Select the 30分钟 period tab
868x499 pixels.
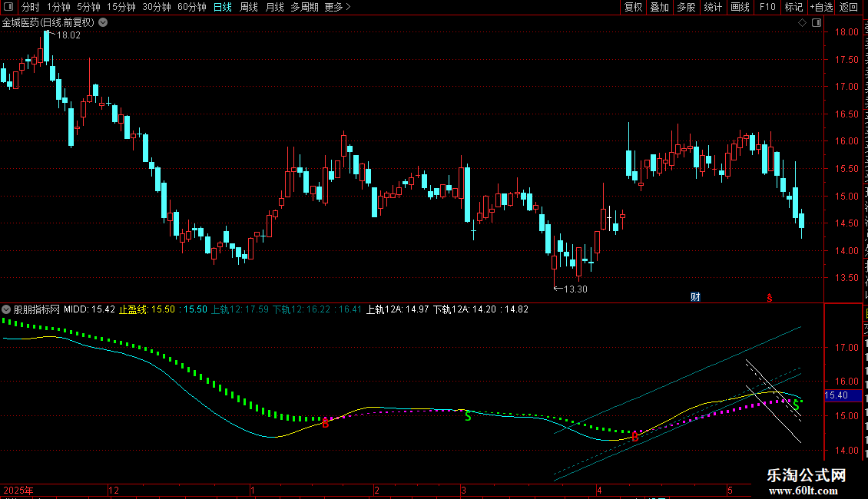pos(157,7)
